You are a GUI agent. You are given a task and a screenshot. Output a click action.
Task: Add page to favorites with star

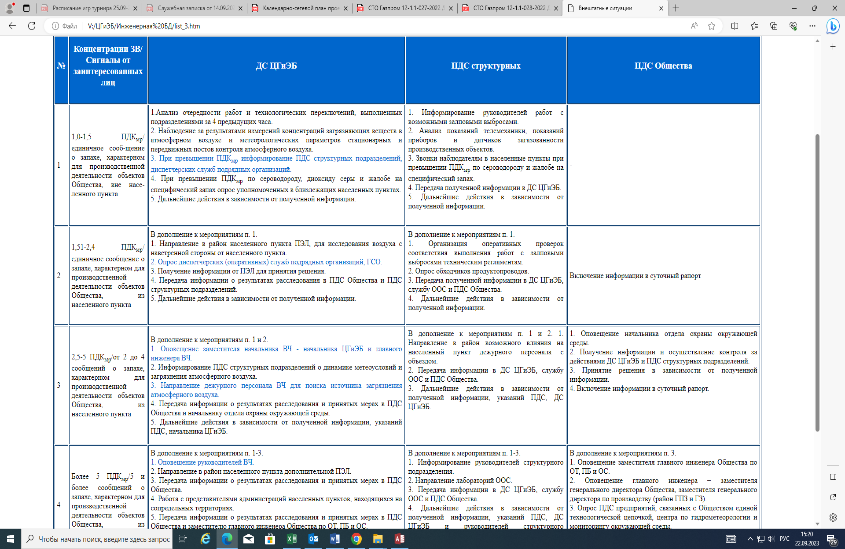pyautogui.click(x=711, y=26)
